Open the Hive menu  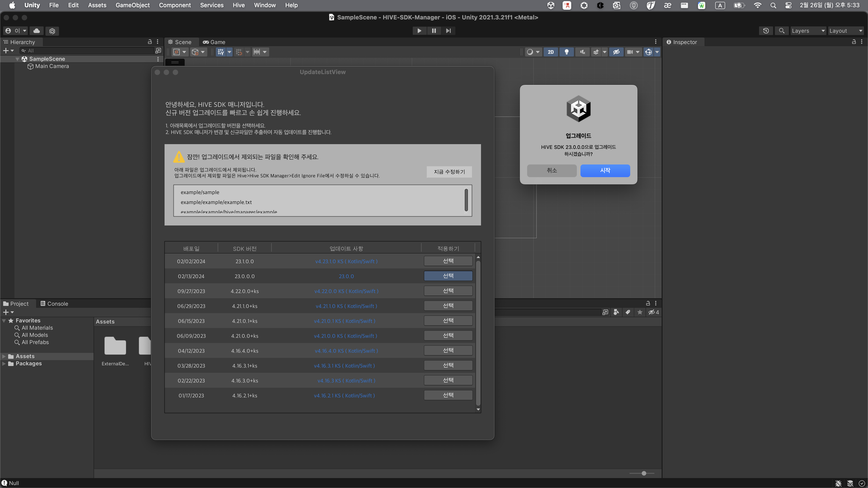point(238,5)
